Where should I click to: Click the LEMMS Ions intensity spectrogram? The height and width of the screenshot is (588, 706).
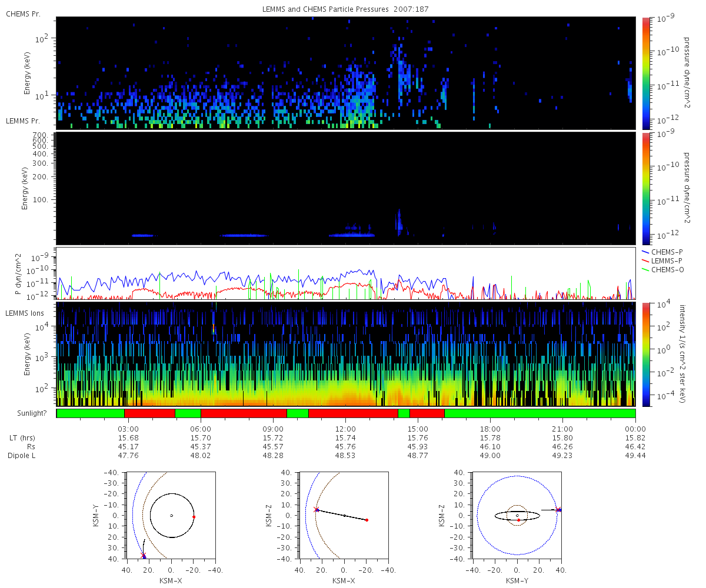pyautogui.click(x=346, y=354)
